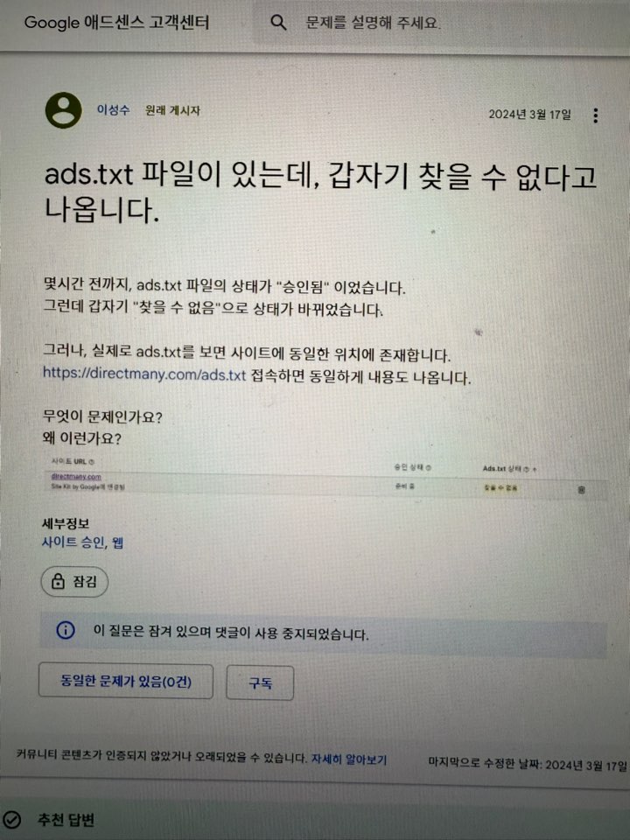The height and width of the screenshot is (840, 630).
Task: Click the Google 애드센스 고객센터 logo
Action: coord(116,23)
